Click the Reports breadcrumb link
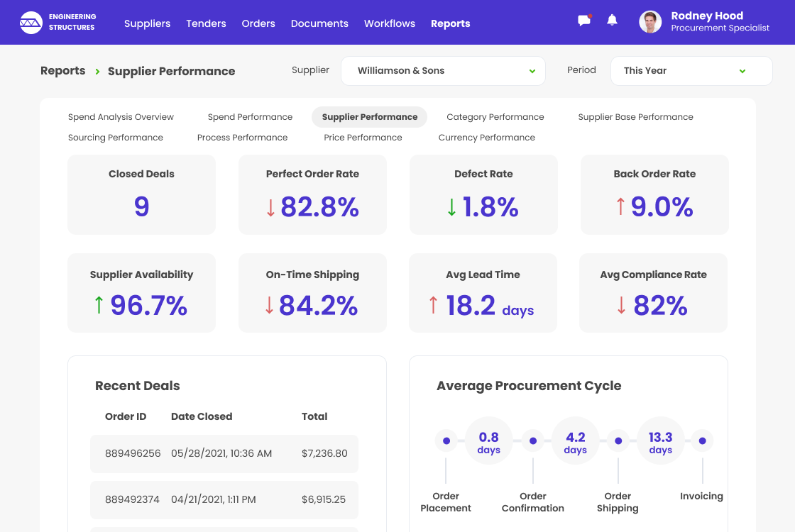The height and width of the screenshot is (532, 795). point(62,71)
